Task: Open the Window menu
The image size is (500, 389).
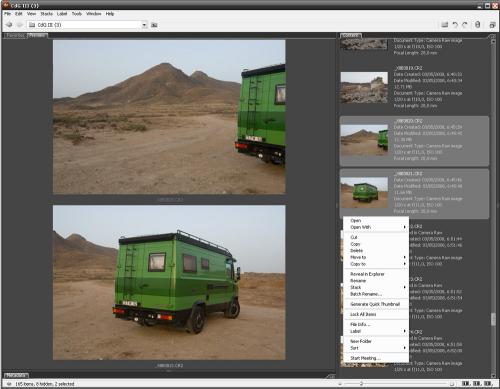Action: tap(94, 14)
